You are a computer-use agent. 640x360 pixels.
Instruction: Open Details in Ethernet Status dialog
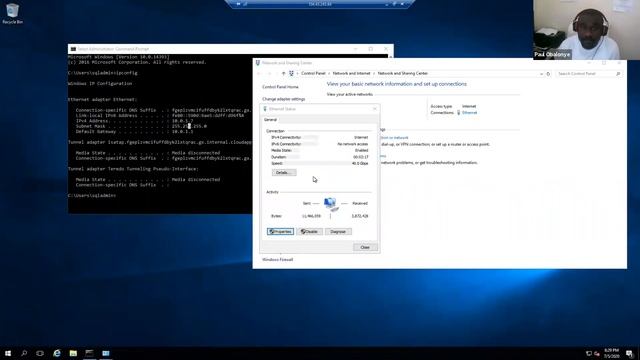[284, 173]
